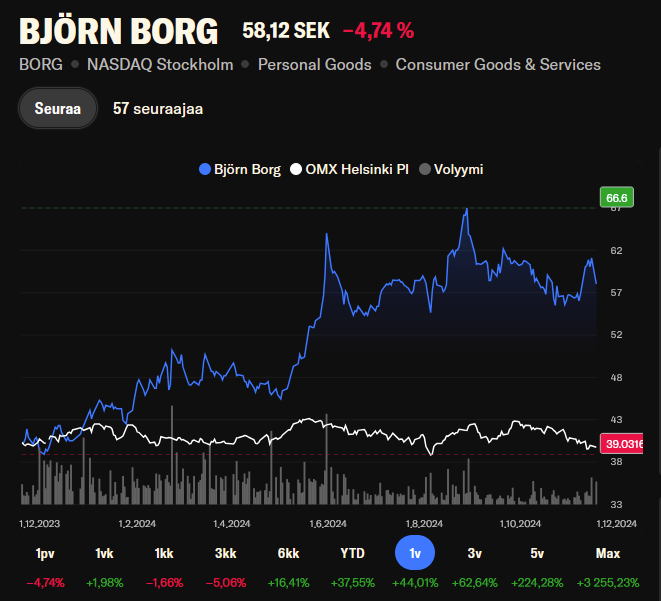Click the 1.8.2024 date axis label

pyautogui.click(x=424, y=524)
